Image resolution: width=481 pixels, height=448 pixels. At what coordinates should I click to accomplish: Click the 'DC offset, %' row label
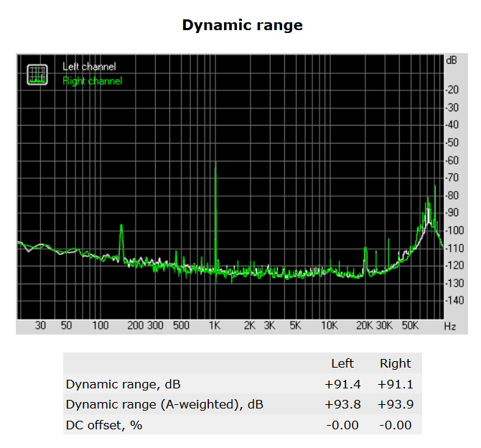[x=104, y=425]
